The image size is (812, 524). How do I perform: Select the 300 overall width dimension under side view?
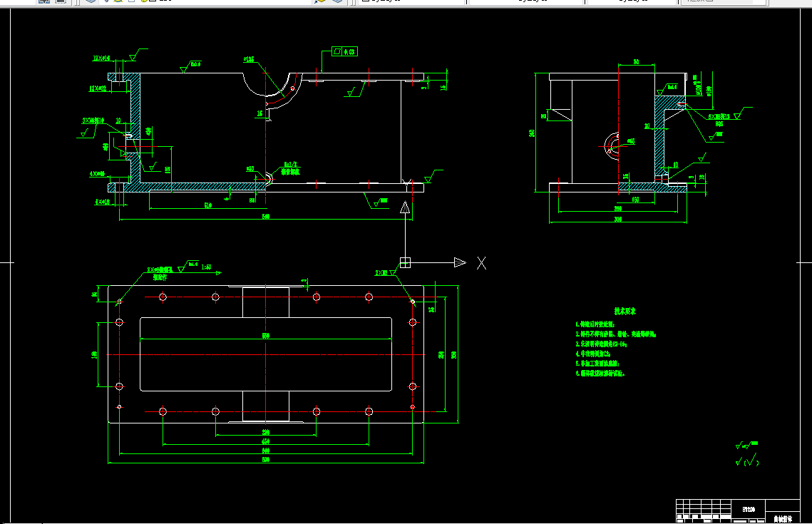[618, 220]
